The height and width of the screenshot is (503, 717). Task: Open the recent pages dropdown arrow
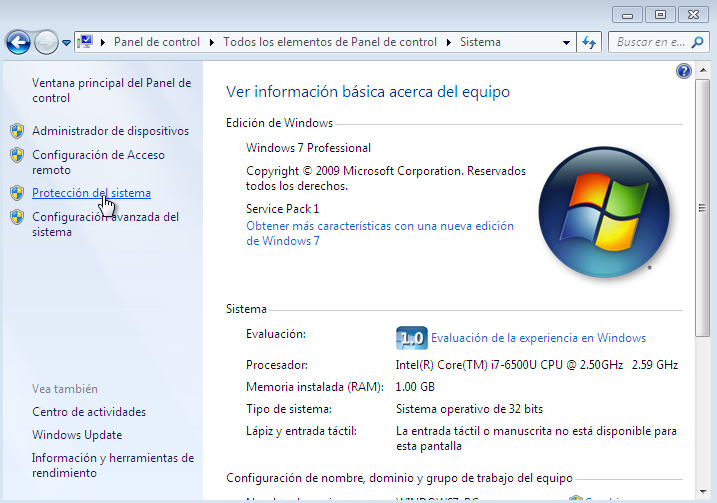click(67, 43)
